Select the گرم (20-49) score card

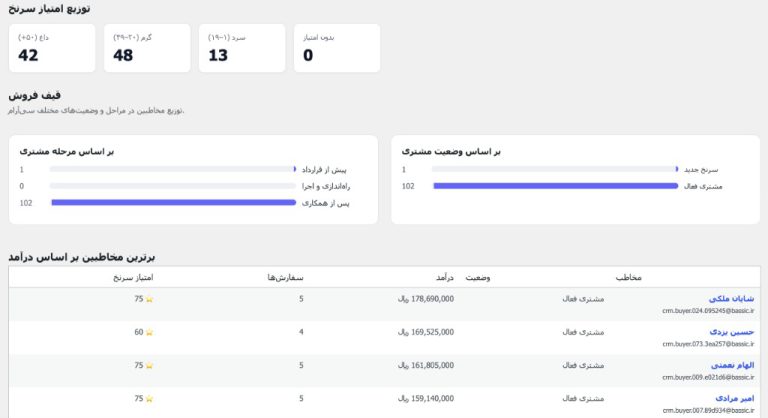tap(147, 48)
